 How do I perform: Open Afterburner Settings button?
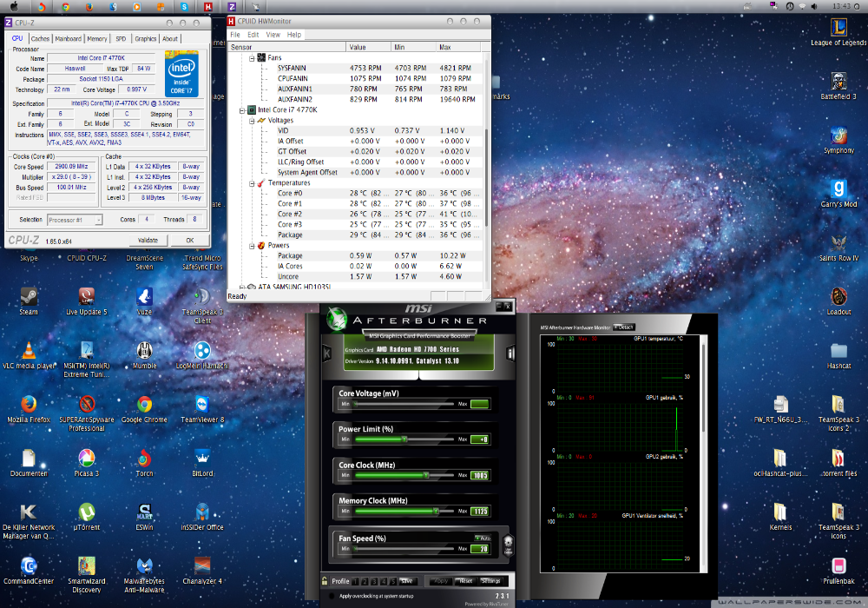(490, 581)
